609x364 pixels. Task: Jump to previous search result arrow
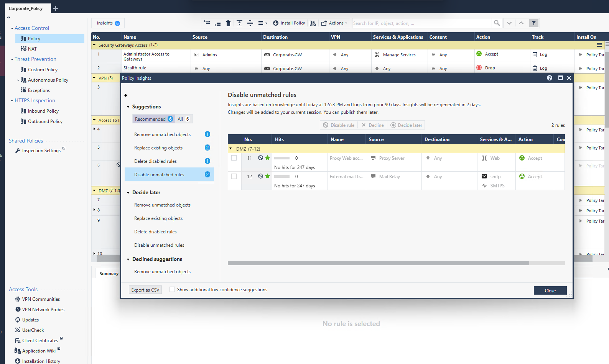(x=521, y=23)
